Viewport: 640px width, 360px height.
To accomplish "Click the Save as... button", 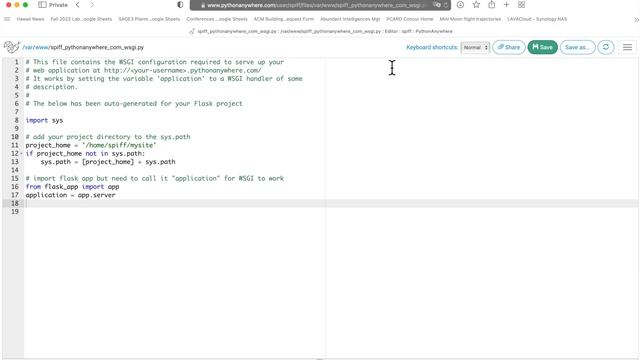I will coord(577,47).
